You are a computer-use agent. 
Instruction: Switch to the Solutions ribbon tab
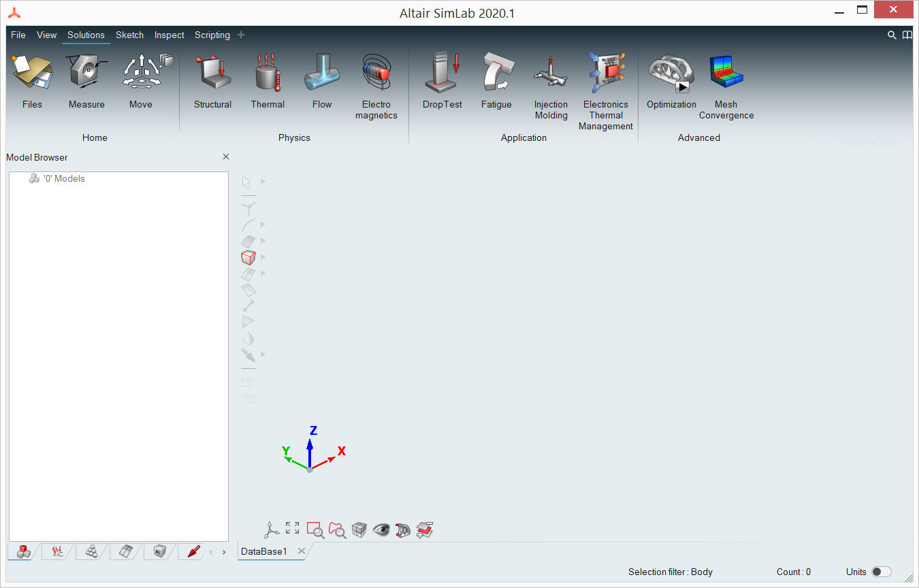click(86, 35)
